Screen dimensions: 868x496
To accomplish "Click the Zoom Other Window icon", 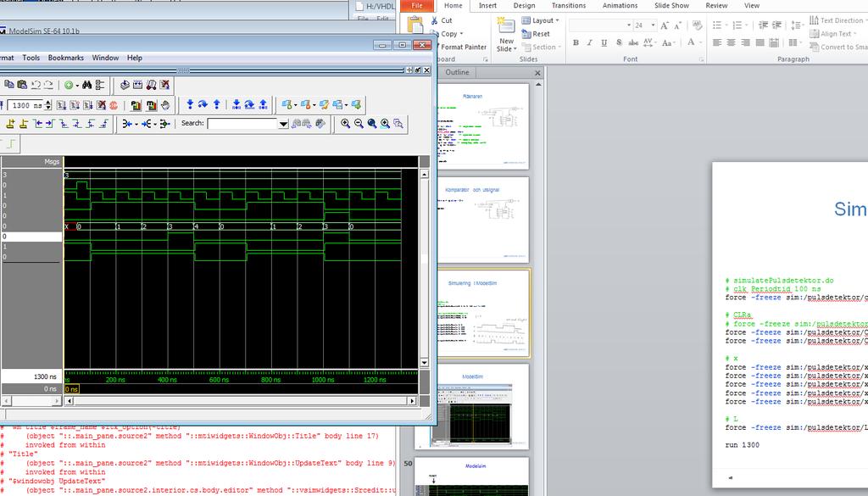I will click(x=398, y=124).
